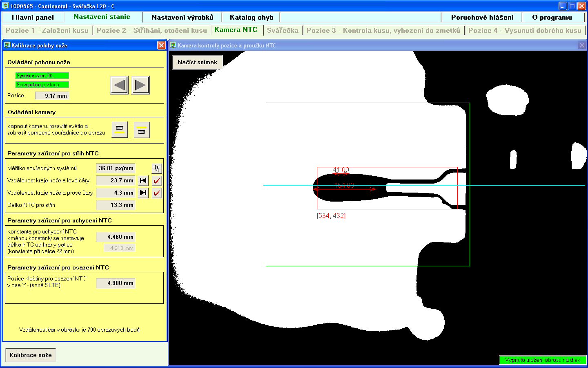
Task: Open Nastavení výrobků tab
Action: pyautogui.click(x=182, y=17)
